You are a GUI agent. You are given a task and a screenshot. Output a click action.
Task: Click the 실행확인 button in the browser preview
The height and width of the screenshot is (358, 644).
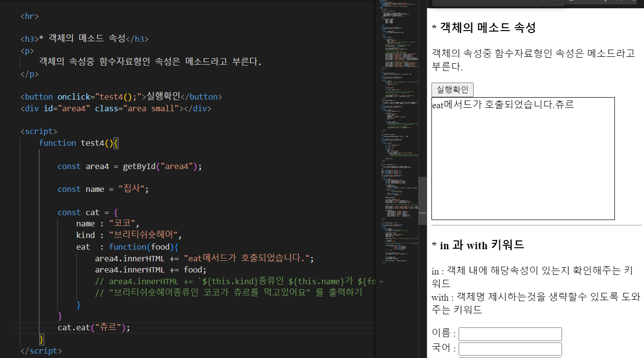click(452, 90)
